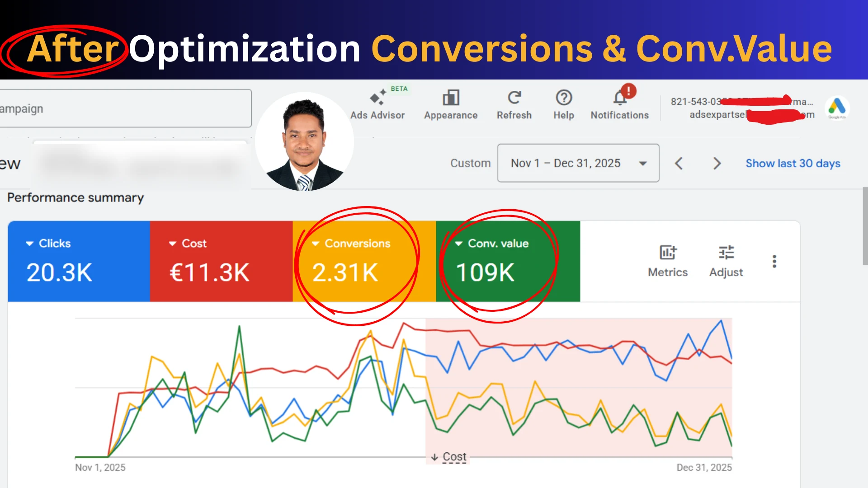Click the Cost marker below the chart
Image resolution: width=868 pixels, height=488 pixels.
point(449,457)
